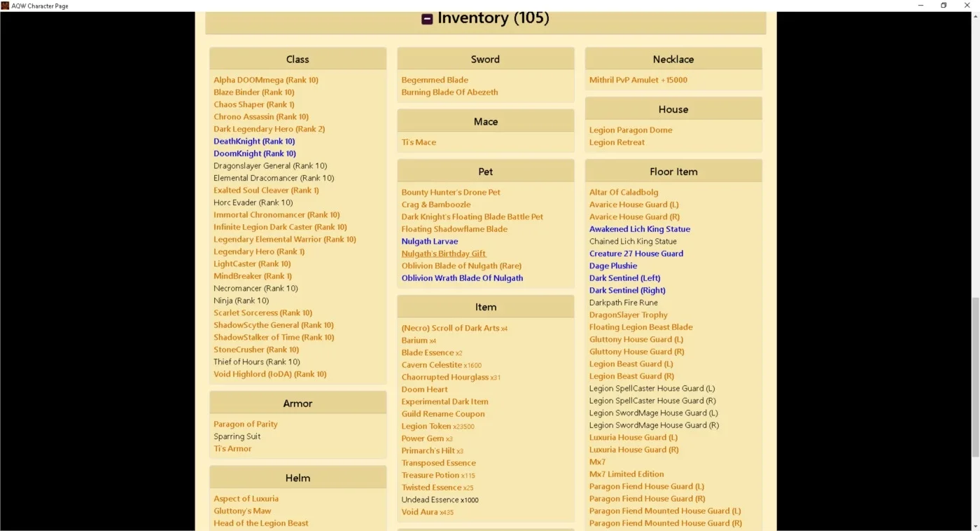
Task: Click Ninja (Rank 10) entry
Action: [x=241, y=301]
